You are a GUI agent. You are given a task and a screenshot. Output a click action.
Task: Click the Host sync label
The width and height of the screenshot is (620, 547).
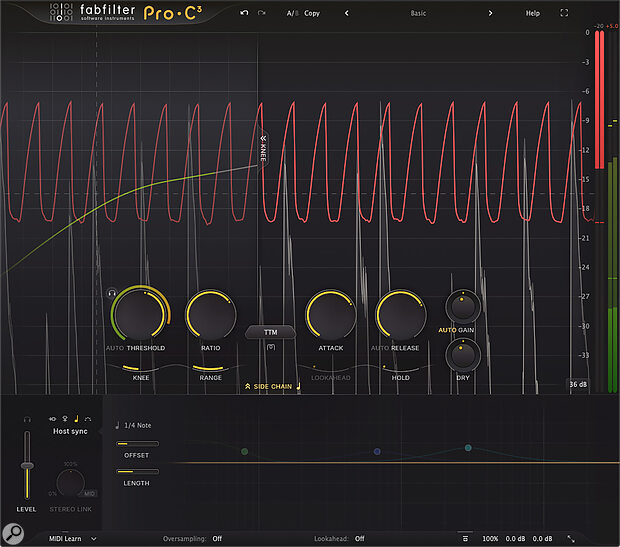[70, 431]
